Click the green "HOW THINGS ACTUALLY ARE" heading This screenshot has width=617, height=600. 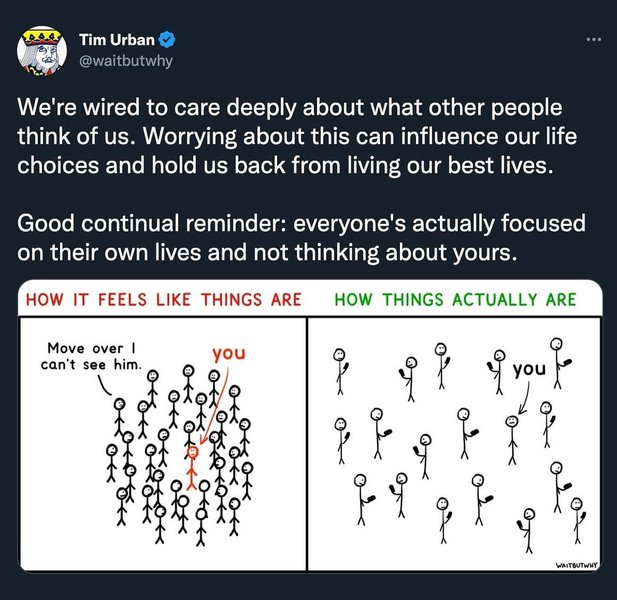tap(455, 299)
